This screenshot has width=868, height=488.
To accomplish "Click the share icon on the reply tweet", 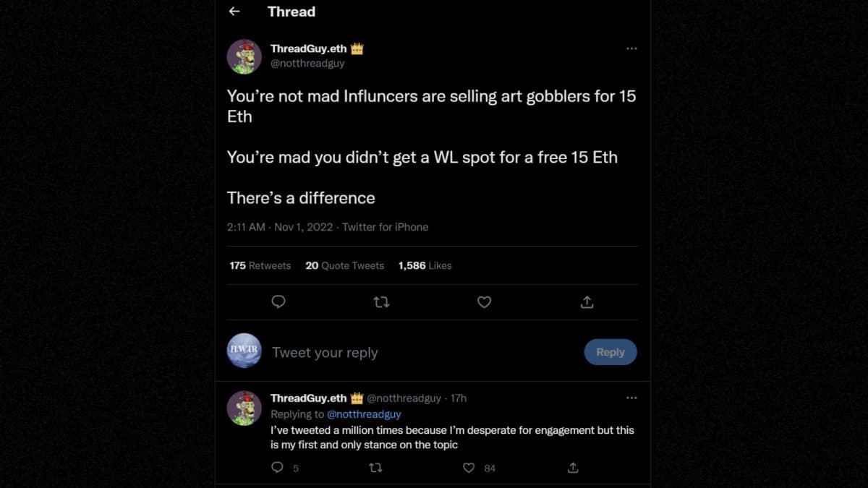I will 572,468.
